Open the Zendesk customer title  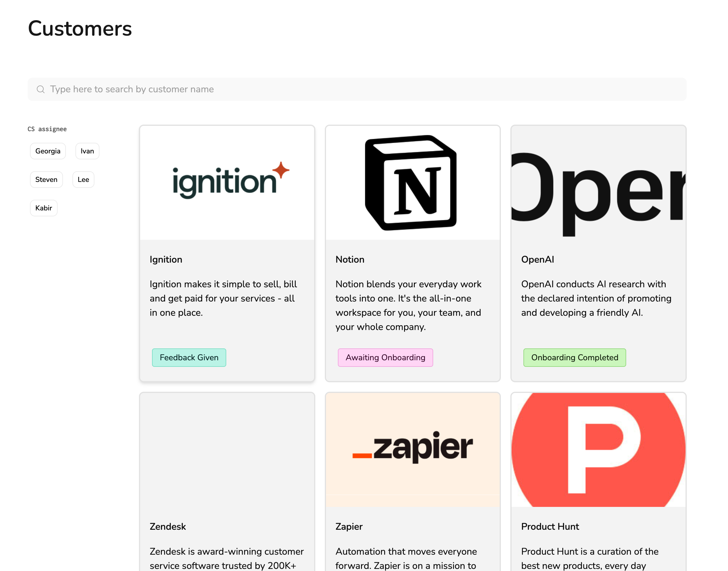click(x=167, y=526)
